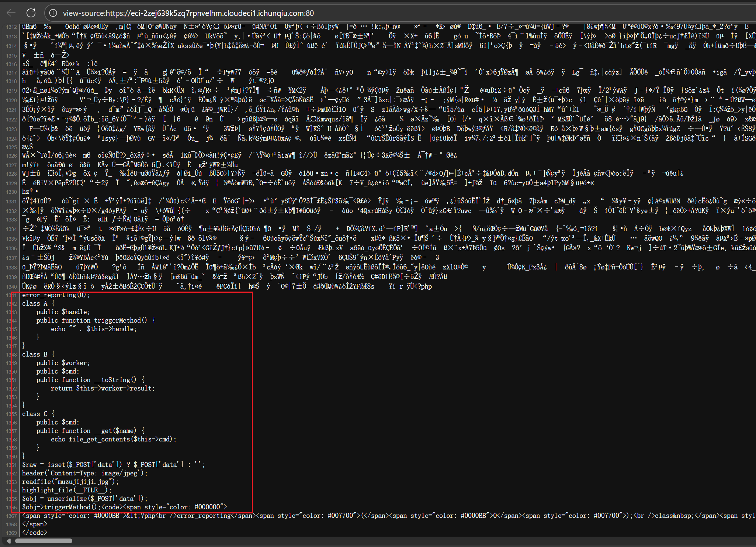This screenshot has width=756, height=547.
Task: Click the unserialize $_POST data line
Action: click(84, 499)
